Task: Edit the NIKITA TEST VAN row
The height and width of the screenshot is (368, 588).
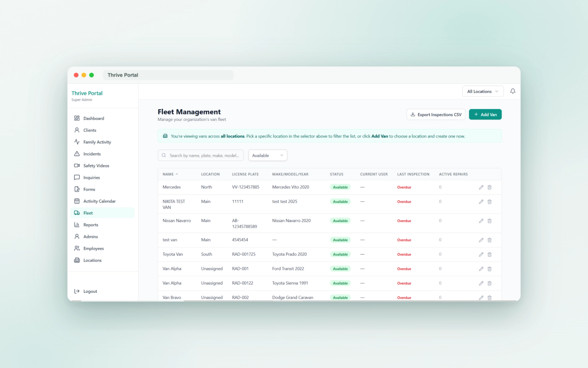Action: (x=481, y=202)
